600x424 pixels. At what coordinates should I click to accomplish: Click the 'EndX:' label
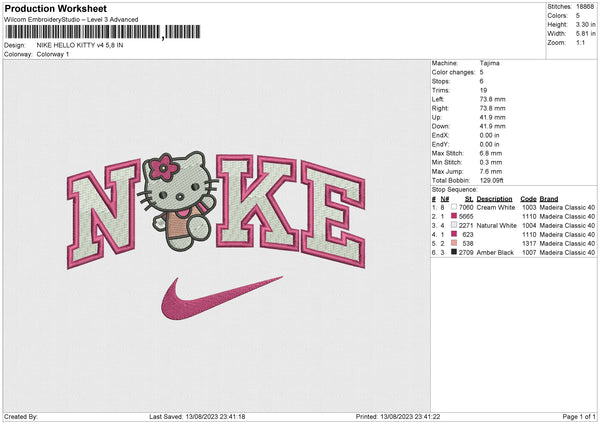(x=440, y=135)
